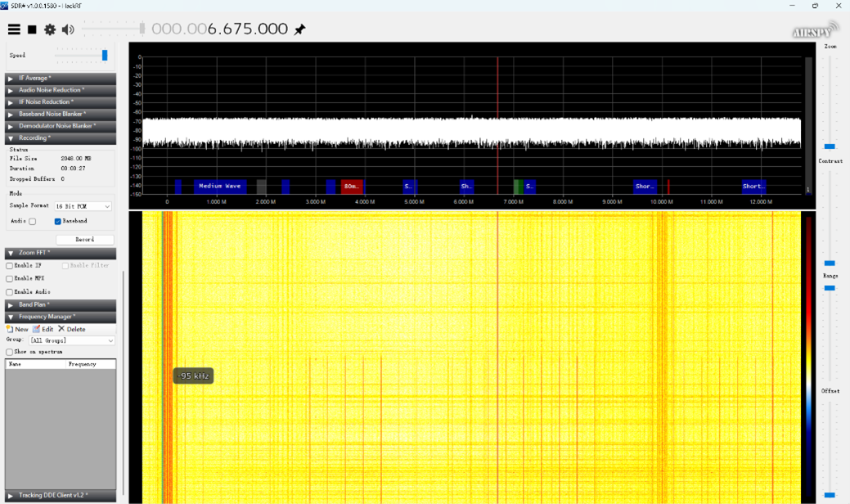Uncheck the Baseband recording checkbox
The width and height of the screenshot is (850, 504).
coord(58,221)
